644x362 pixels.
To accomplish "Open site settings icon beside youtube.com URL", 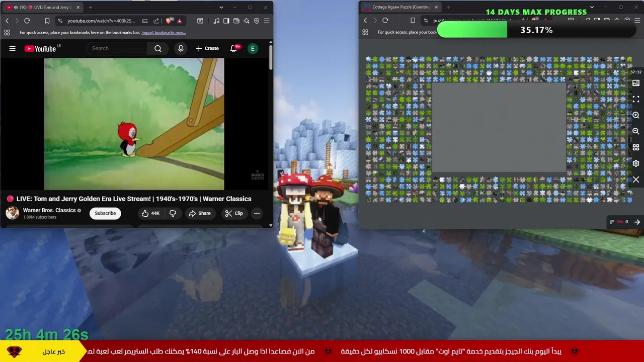I will tap(60, 21).
